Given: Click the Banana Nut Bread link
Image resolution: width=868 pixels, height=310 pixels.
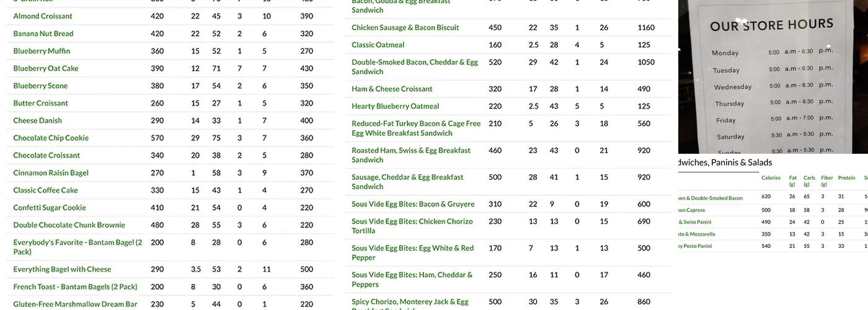Looking at the screenshot, I should coord(43,33).
